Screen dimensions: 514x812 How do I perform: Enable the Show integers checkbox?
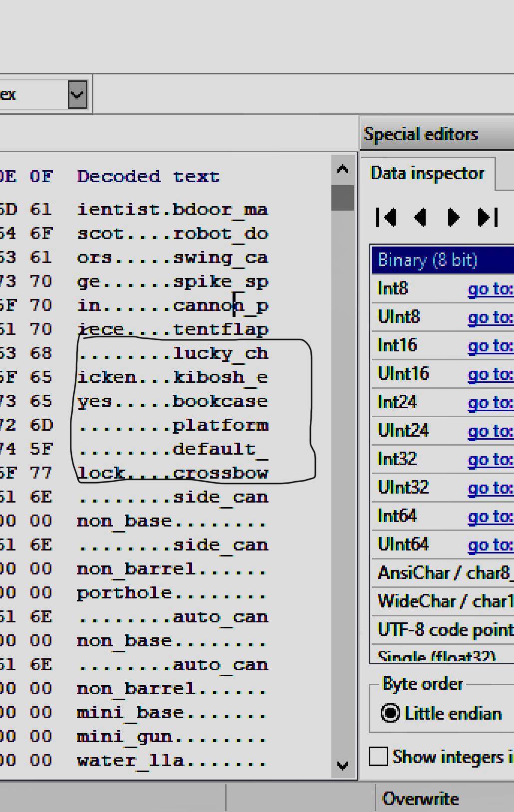[378, 757]
